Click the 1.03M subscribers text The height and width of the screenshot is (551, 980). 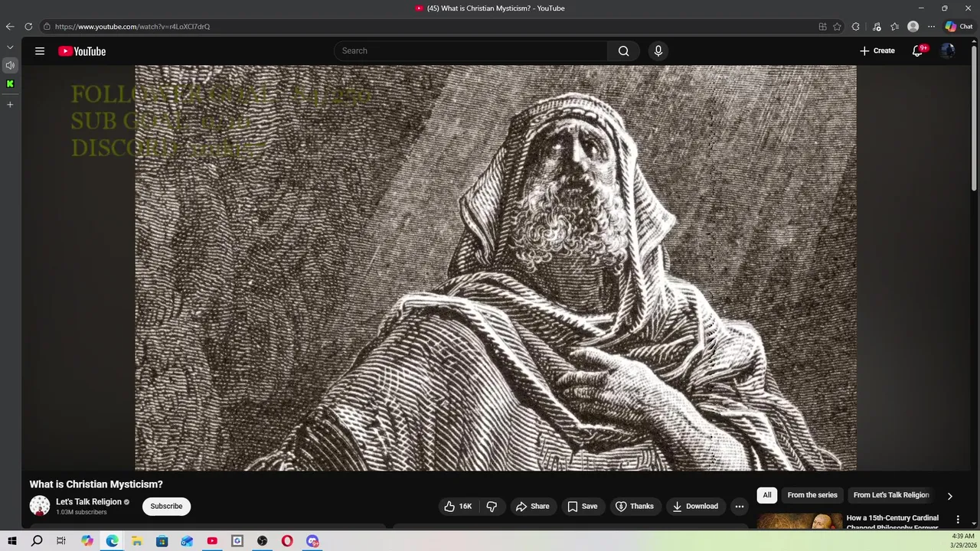(x=81, y=513)
